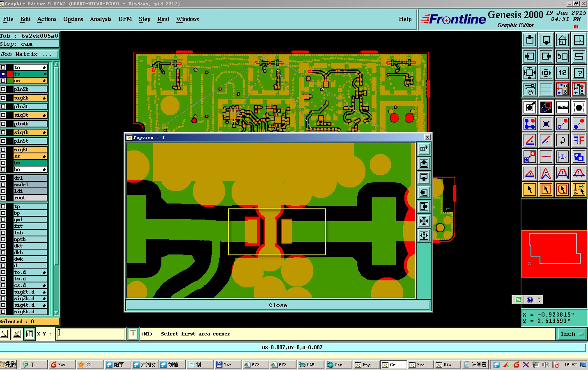This screenshot has width=588, height=370.
Task: Select the mirror F tool icon
Action: tap(579, 140)
